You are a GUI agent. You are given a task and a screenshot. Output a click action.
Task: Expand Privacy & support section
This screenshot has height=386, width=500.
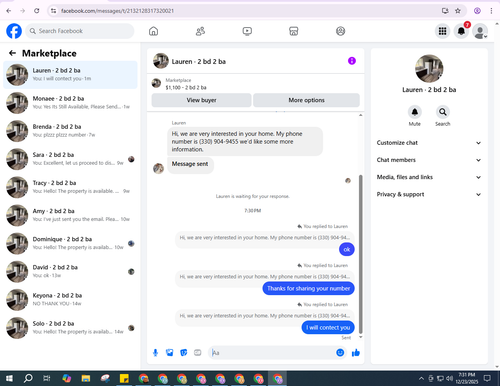coord(429,194)
